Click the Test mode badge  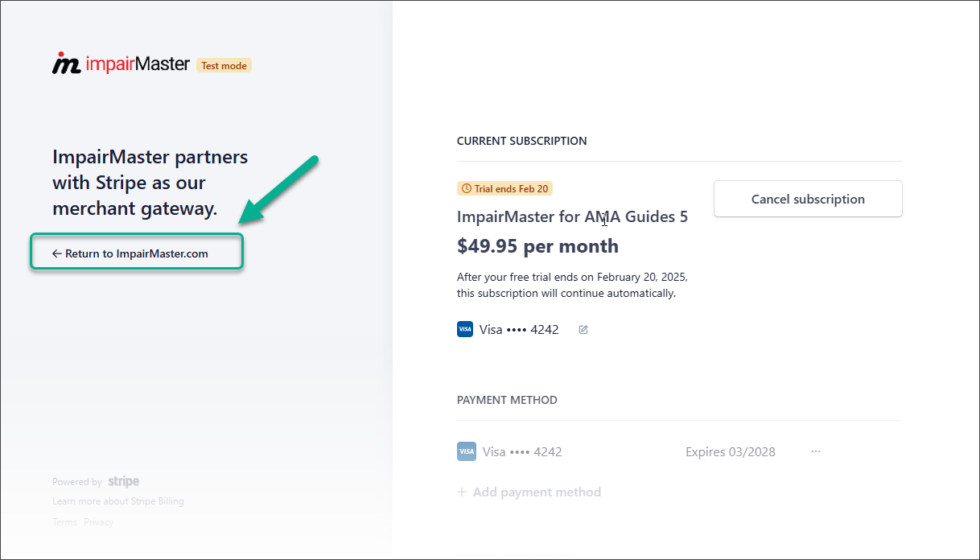tap(224, 65)
